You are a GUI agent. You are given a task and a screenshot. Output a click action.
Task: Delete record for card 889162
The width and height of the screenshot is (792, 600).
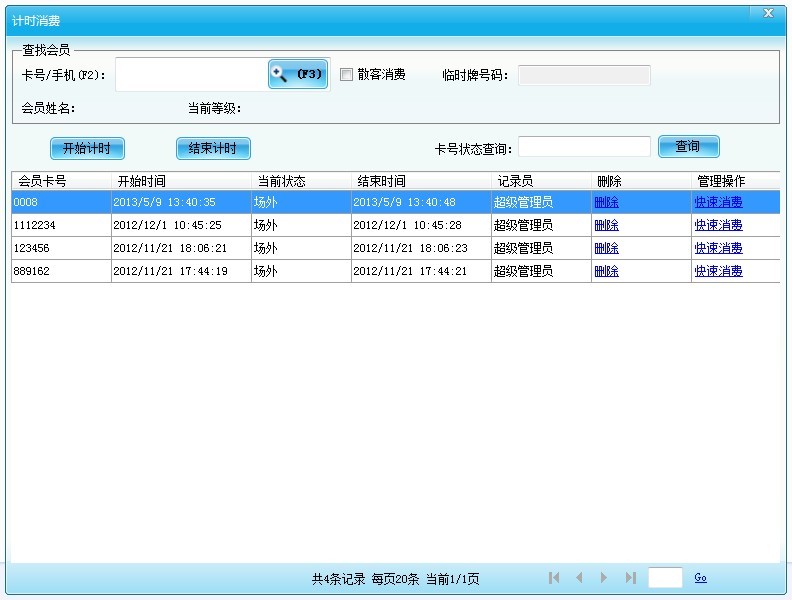(606, 271)
